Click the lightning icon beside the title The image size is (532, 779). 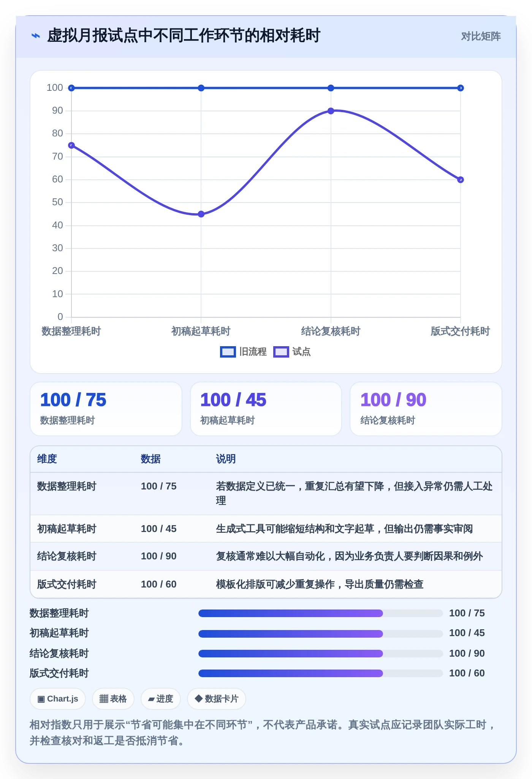35,36
